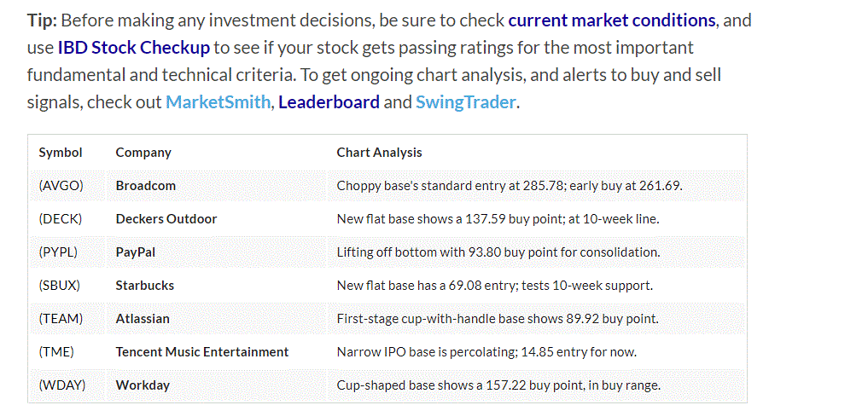Click Starbucks chart analysis text

(494, 286)
